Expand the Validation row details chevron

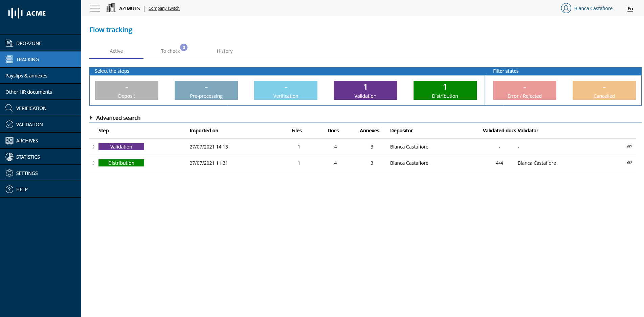coord(93,146)
